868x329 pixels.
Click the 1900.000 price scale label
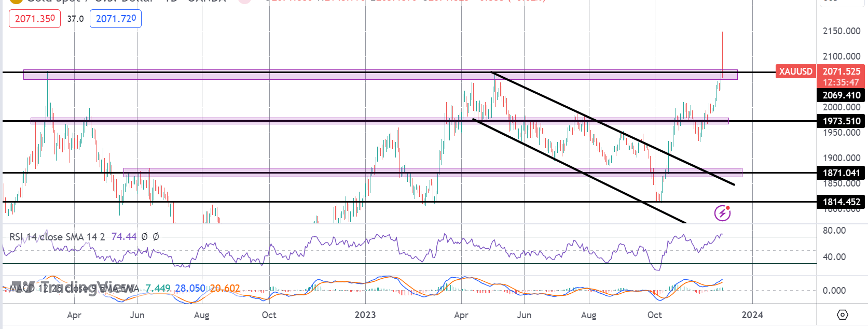coord(842,158)
